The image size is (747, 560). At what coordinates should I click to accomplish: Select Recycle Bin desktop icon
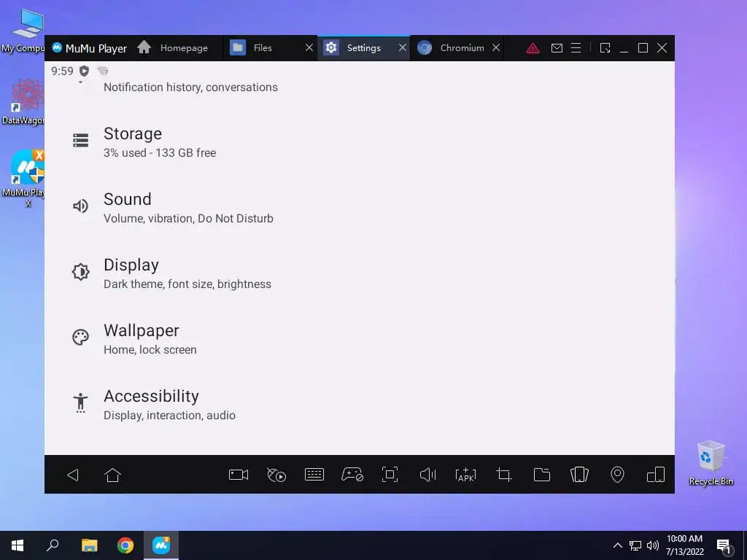click(x=711, y=463)
